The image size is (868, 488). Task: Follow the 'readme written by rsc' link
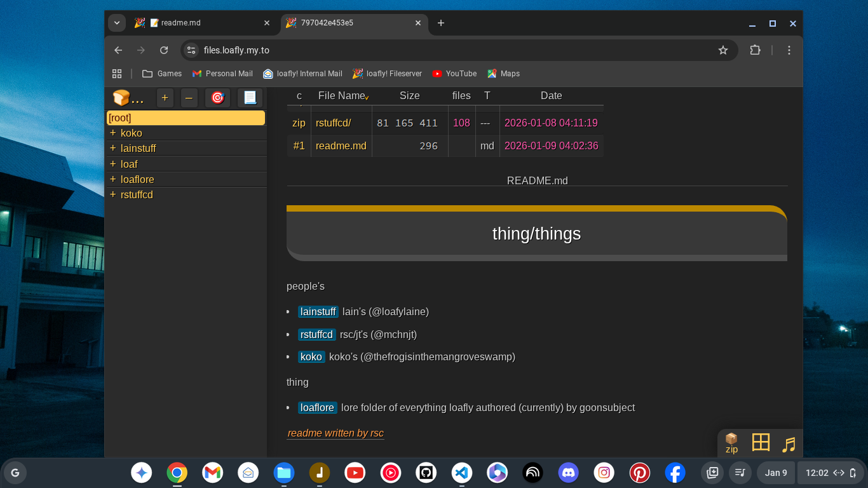pyautogui.click(x=336, y=433)
